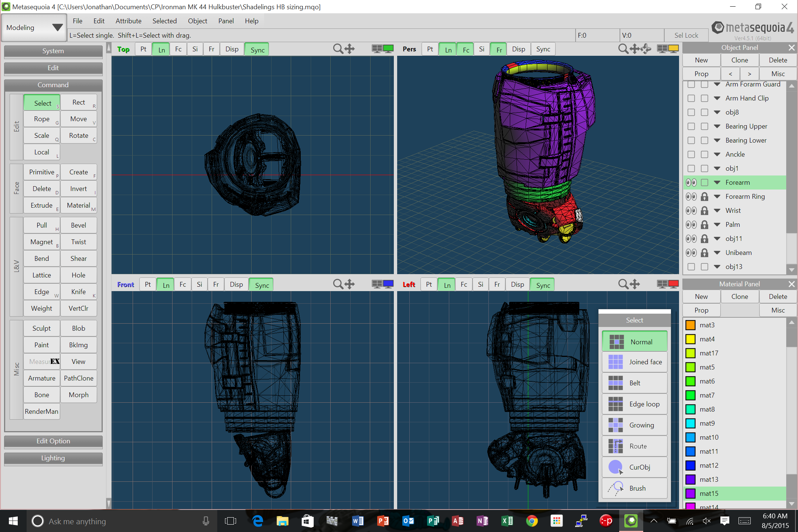Screen dimensions: 798x532
Task: Expand the System section header
Action: (x=53, y=51)
